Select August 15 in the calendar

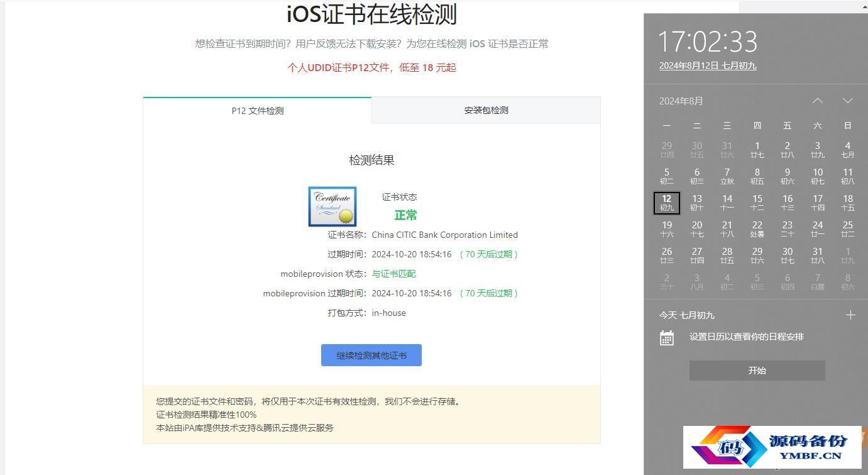(x=757, y=203)
